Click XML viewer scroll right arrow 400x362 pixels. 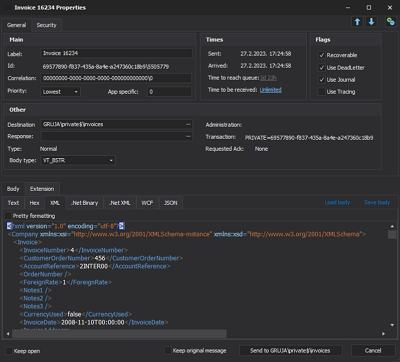point(383,333)
